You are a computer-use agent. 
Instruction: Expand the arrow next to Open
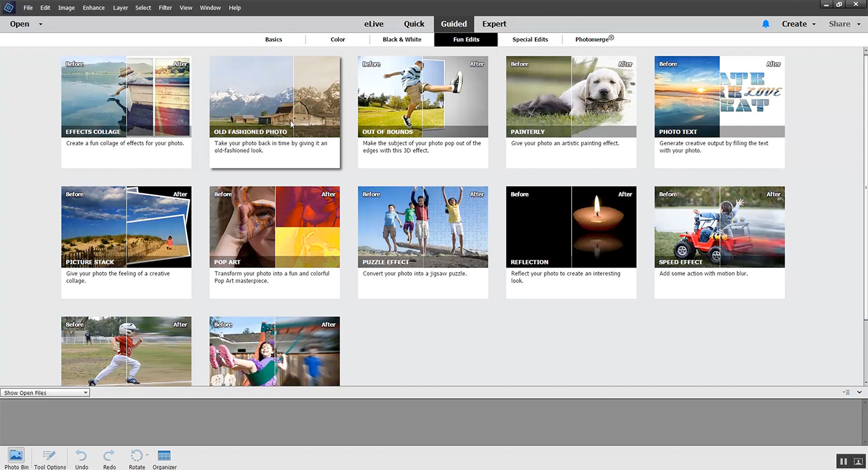pos(41,24)
